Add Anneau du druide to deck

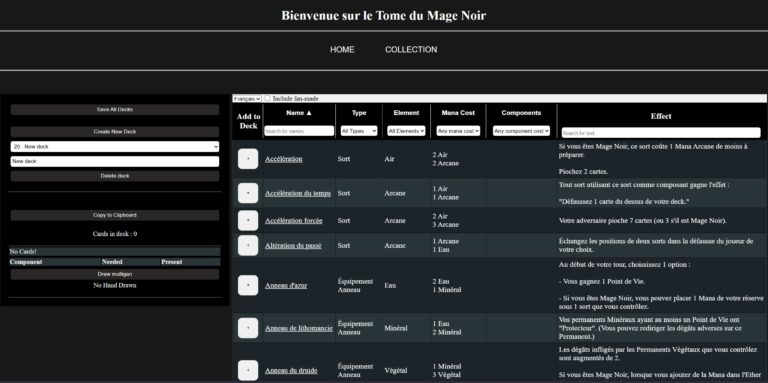click(248, 370)
